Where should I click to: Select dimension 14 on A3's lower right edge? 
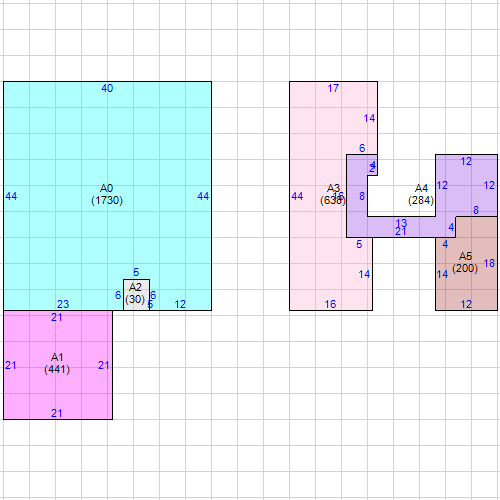tap(364, 274)
